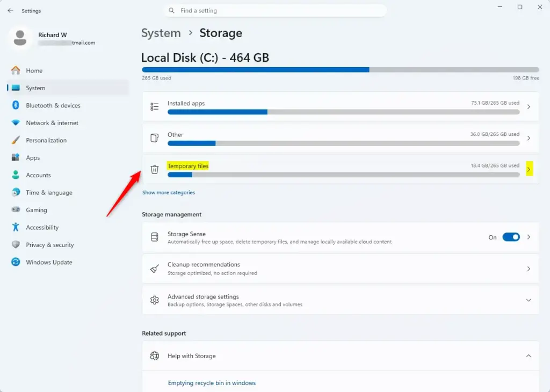Click the Richard W account name
Screen dimensions: 550x392
(52, 35)
